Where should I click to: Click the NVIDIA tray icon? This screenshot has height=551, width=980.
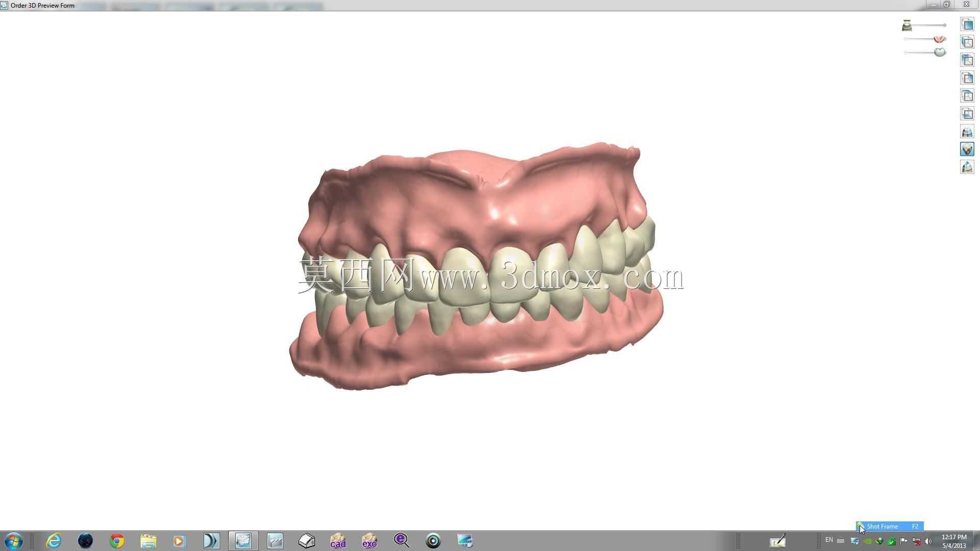click(867, 541)
